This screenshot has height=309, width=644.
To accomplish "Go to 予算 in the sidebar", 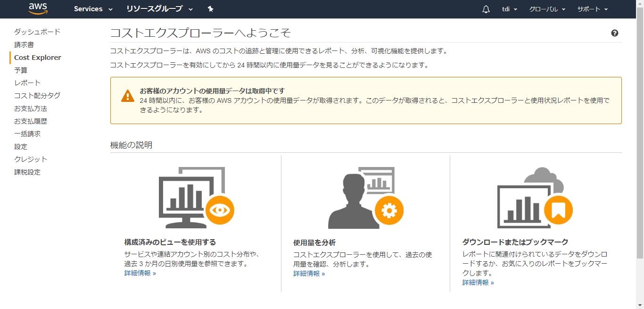I will (21, 70).
